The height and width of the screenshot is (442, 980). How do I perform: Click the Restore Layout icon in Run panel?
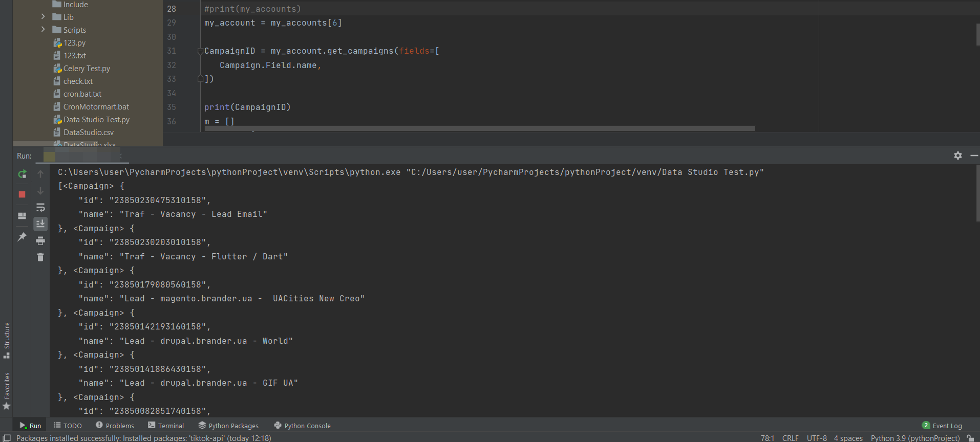22,216
